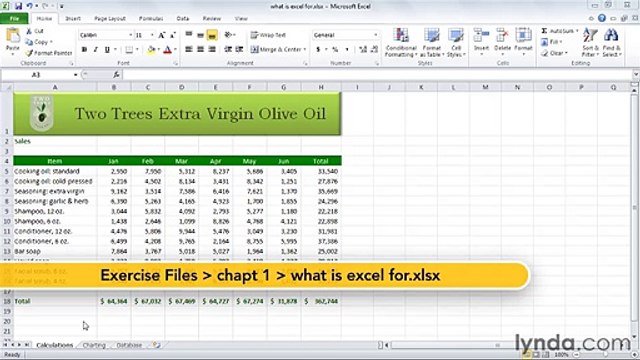Click the Paste icon
Image resolution: width=640 pixels, height=360 pixels.
[13, 36]
